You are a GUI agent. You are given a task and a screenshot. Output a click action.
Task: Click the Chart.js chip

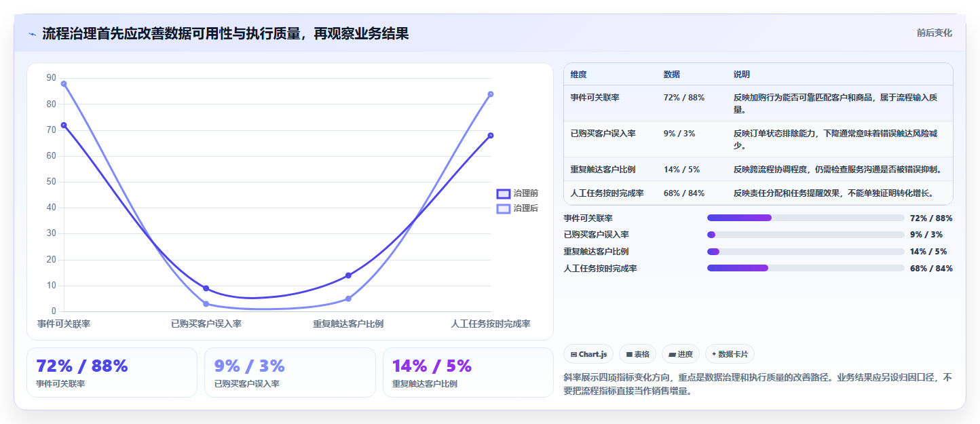tap(588, 354)
